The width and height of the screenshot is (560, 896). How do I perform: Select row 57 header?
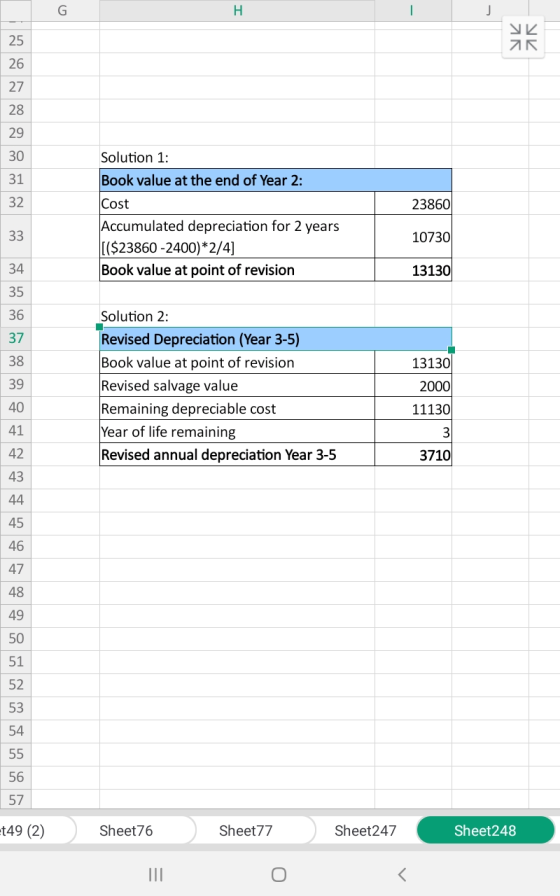15,799
